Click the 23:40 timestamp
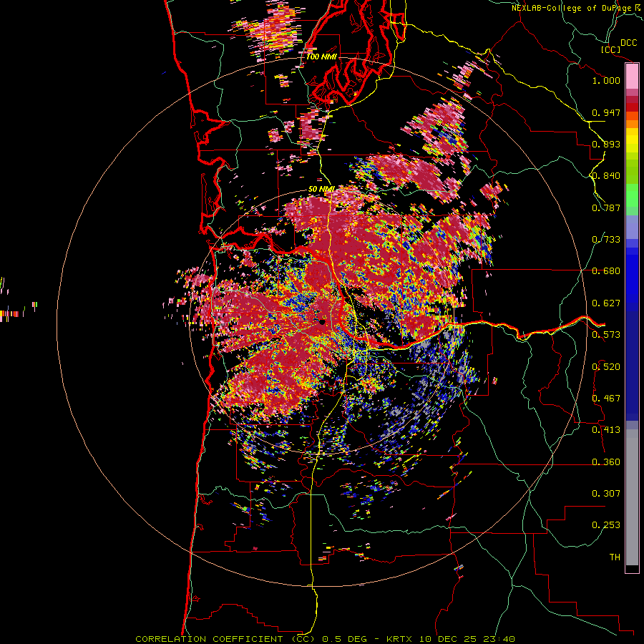This screenshot has width=644, height=644. (x=499, y=639)
